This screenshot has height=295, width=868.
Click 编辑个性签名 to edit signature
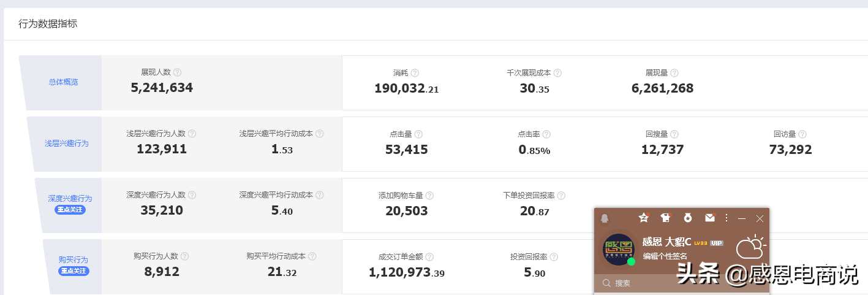point(665,256)
